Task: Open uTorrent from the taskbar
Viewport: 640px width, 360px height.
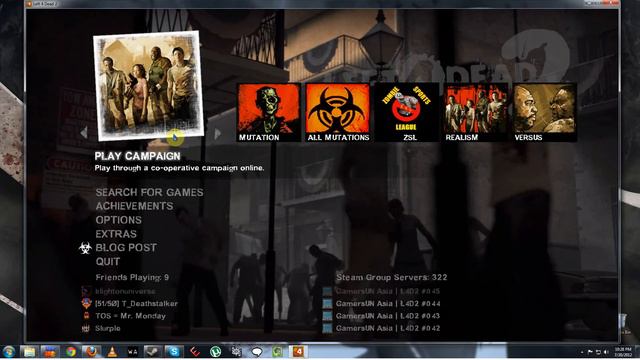Action: (x=216, y=351)
